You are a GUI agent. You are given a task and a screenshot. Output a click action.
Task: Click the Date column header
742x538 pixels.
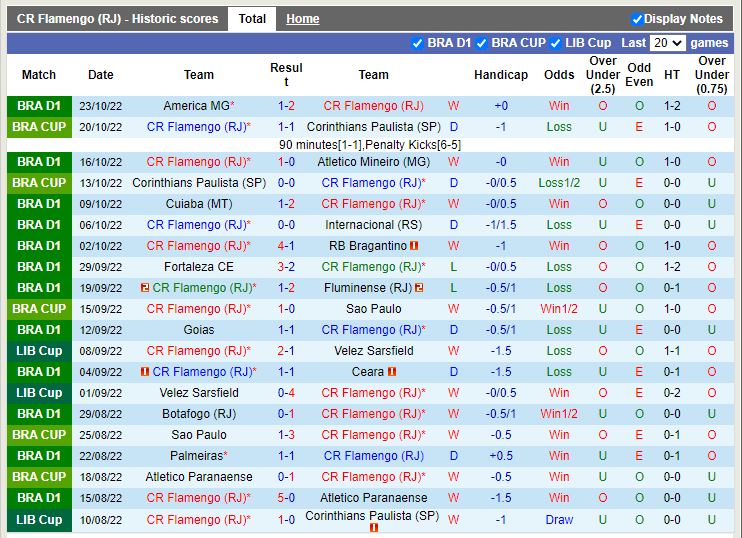(x=101, y=75)
